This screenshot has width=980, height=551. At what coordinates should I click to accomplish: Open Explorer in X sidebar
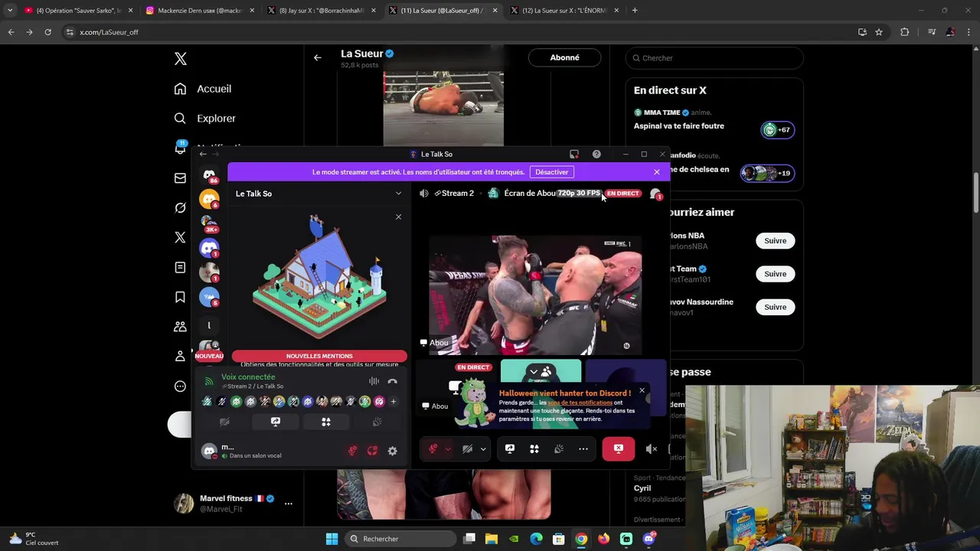205,119
